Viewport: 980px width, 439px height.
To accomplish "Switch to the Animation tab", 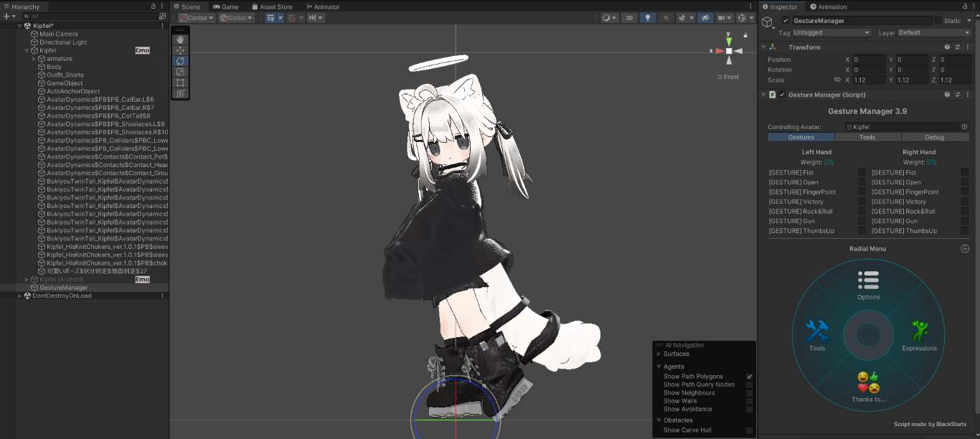I will 829,6.
